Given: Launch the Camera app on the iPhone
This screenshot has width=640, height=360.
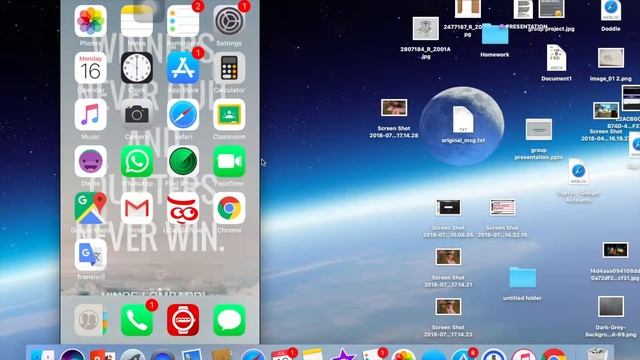Looking at the screenshot, I should coord(137,115).
